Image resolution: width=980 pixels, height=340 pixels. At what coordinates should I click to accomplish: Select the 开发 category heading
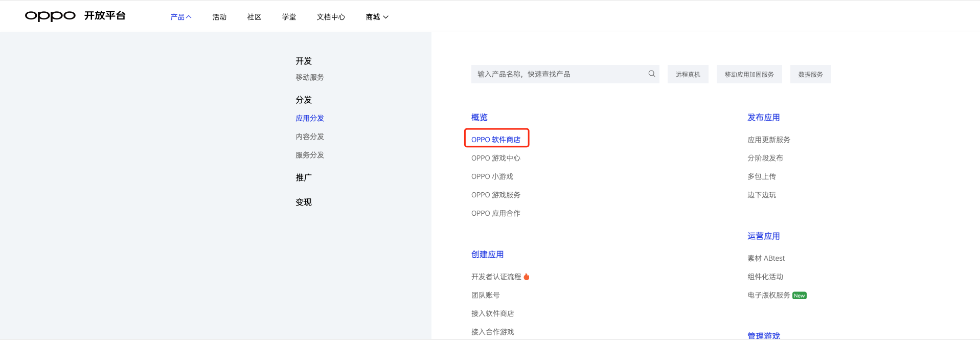[x=304, y=61]
